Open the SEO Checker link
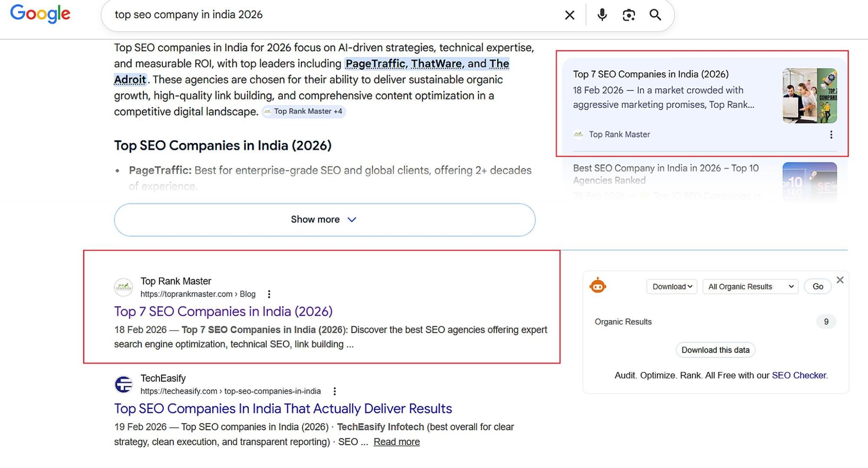This screenshot has height=468, width=868. pyautogui.click(x=799, y=375)
